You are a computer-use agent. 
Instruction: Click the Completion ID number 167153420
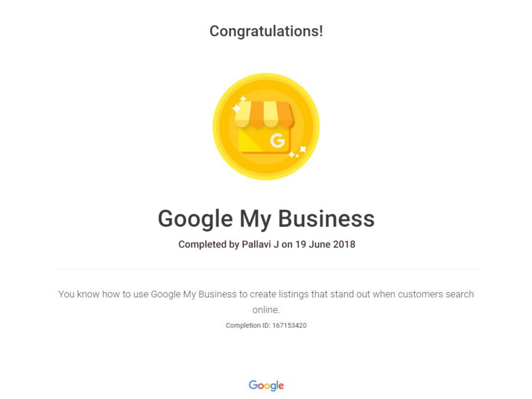[289, 326]
